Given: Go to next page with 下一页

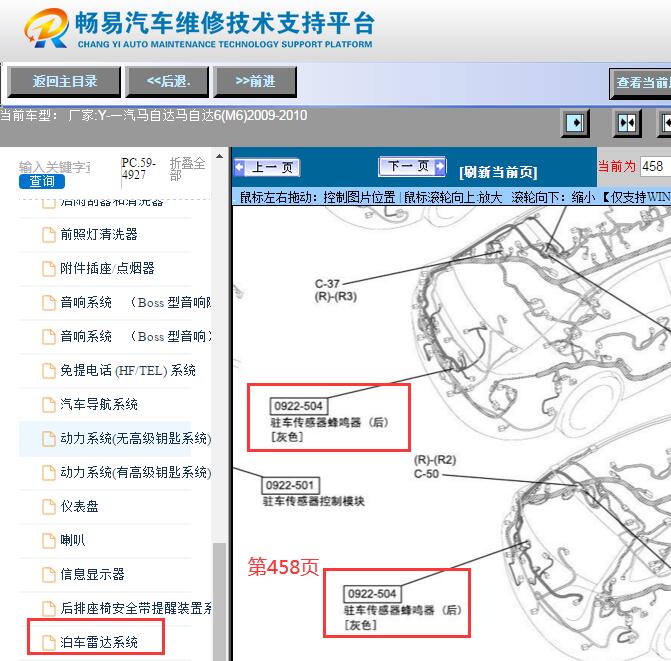Looking at the screenshot, I should tap(412, 166).
